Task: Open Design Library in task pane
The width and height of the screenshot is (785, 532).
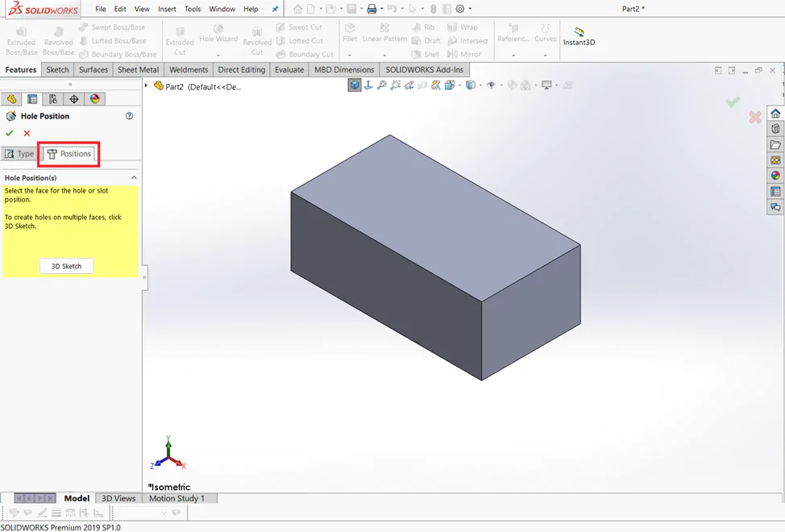Action: tap(775, 129)
